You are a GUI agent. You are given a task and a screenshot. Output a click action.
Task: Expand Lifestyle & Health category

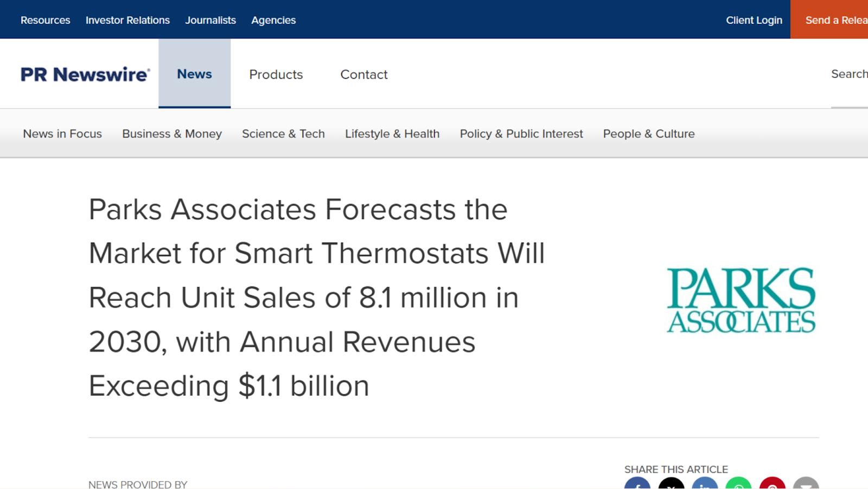pos(392,134)
